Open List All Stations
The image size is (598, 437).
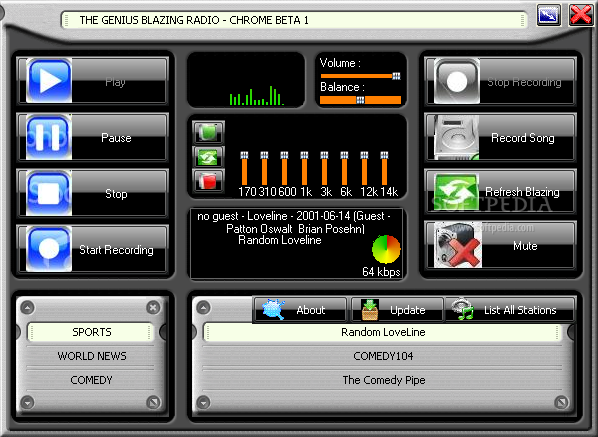(510, 310)
